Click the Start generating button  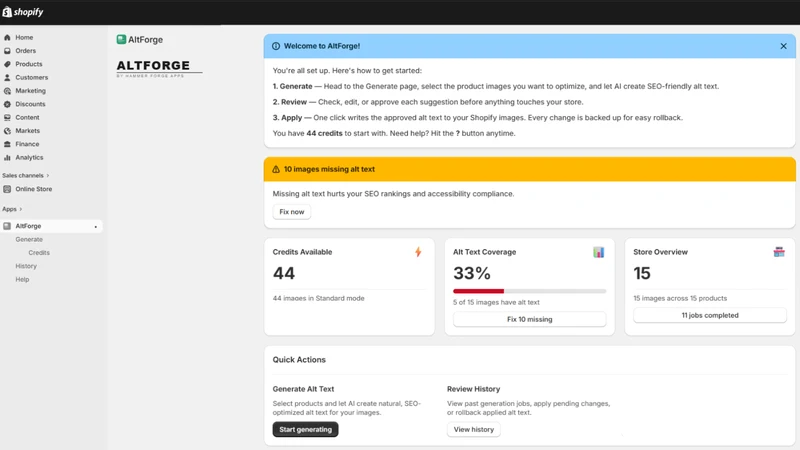[305, 430]
